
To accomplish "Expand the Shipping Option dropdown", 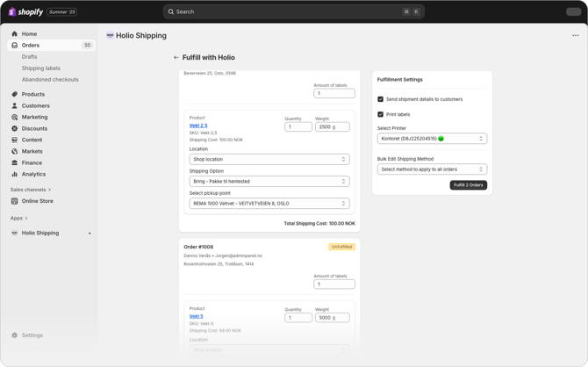I will tap(269, 182).
